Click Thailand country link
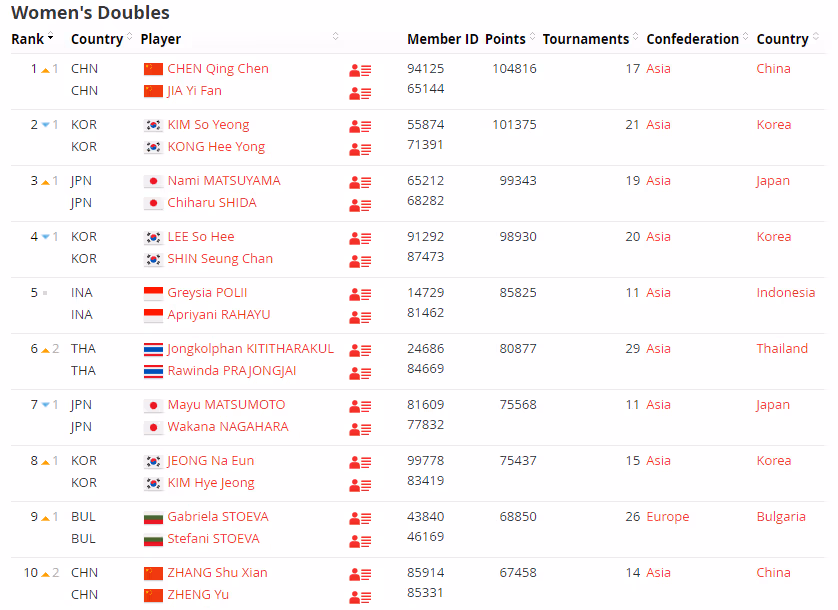 (x=782, y=349)
